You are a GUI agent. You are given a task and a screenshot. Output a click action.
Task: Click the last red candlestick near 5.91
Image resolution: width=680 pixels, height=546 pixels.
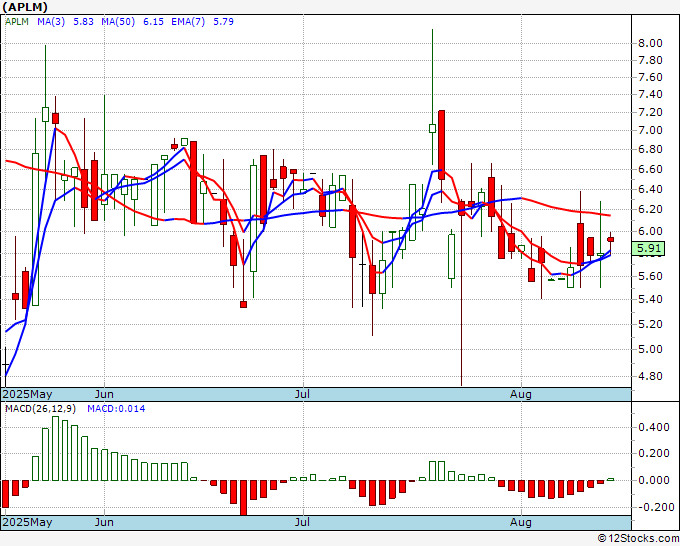(610, 239)
